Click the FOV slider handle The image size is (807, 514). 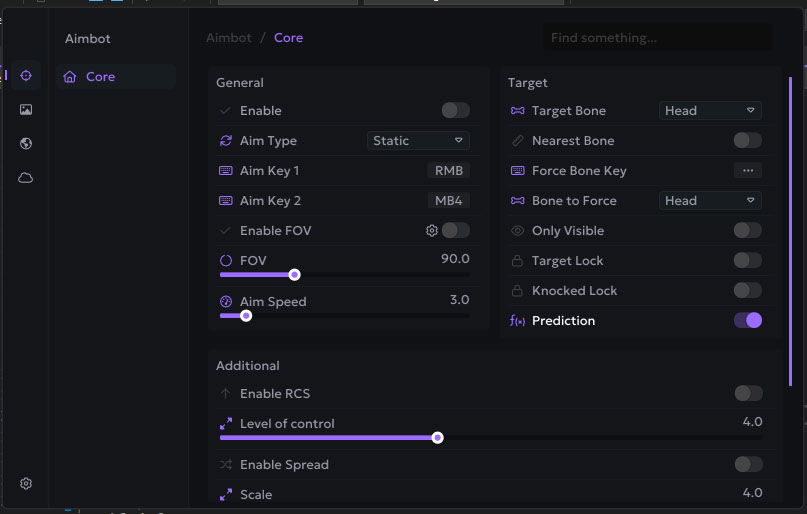coord(294,274)
